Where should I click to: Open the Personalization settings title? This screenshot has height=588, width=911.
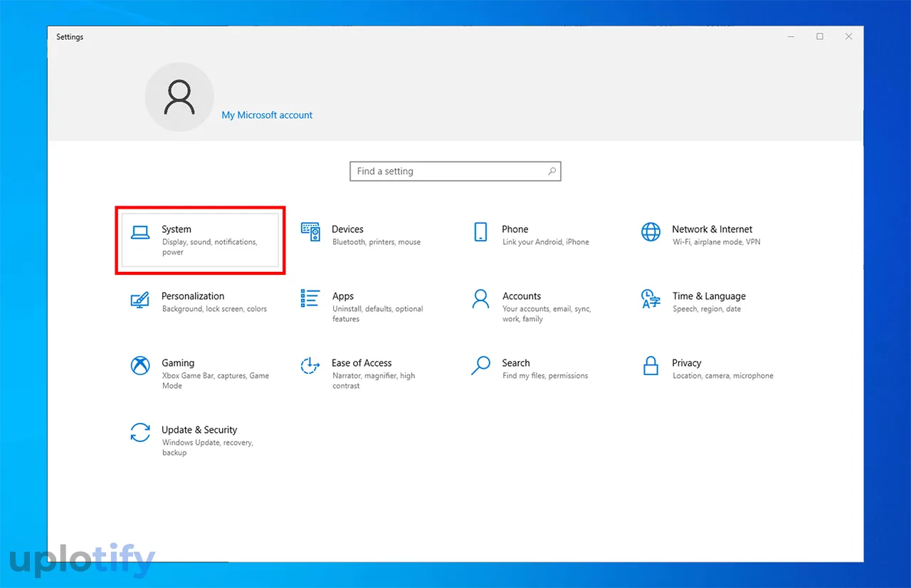pyautogui.click(x=193, y=296)
